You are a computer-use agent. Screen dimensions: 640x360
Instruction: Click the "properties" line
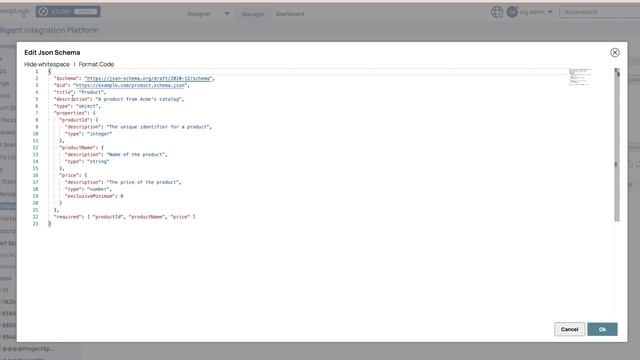click(75, 113)
